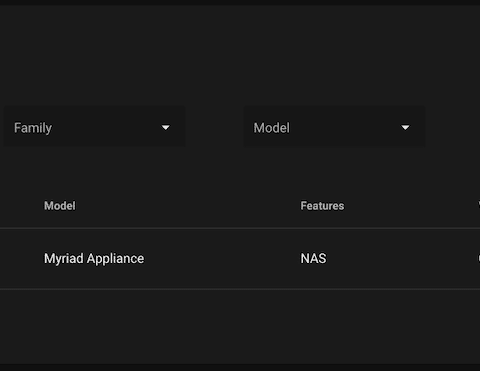Open the Family dropdown filter
The height and width of the screenshot is (371, 480).
(94, 127)
